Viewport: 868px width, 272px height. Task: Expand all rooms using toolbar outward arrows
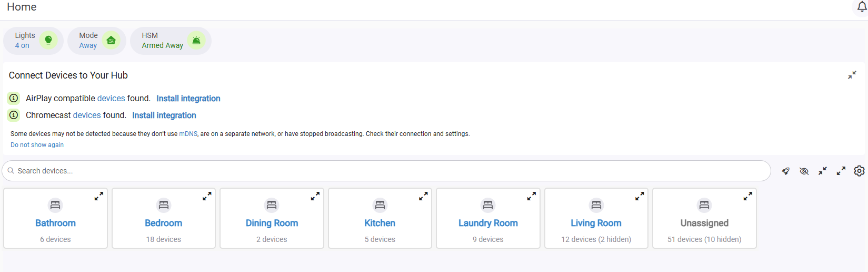click(x=841, y=171)
